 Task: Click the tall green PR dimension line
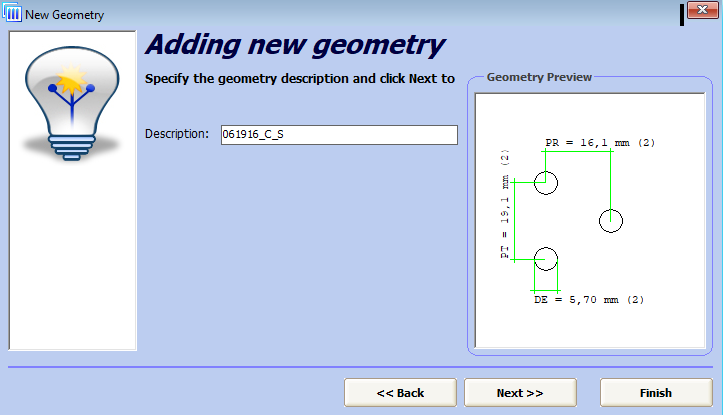[x=611, y=178]
